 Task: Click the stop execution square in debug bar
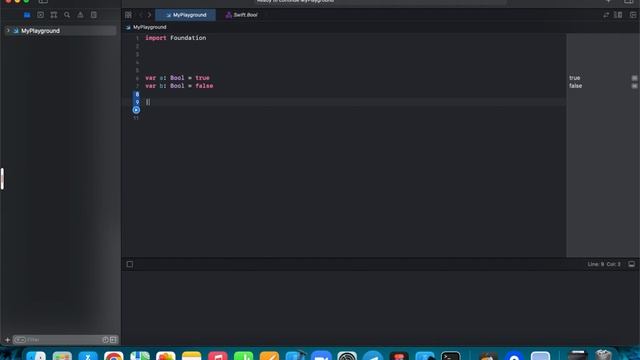click(130, 264)
